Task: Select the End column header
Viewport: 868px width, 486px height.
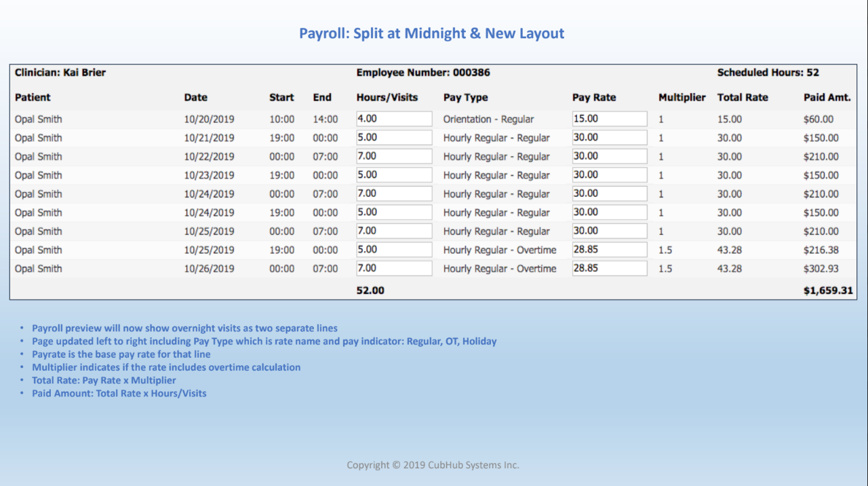Action: click(322, 97)
